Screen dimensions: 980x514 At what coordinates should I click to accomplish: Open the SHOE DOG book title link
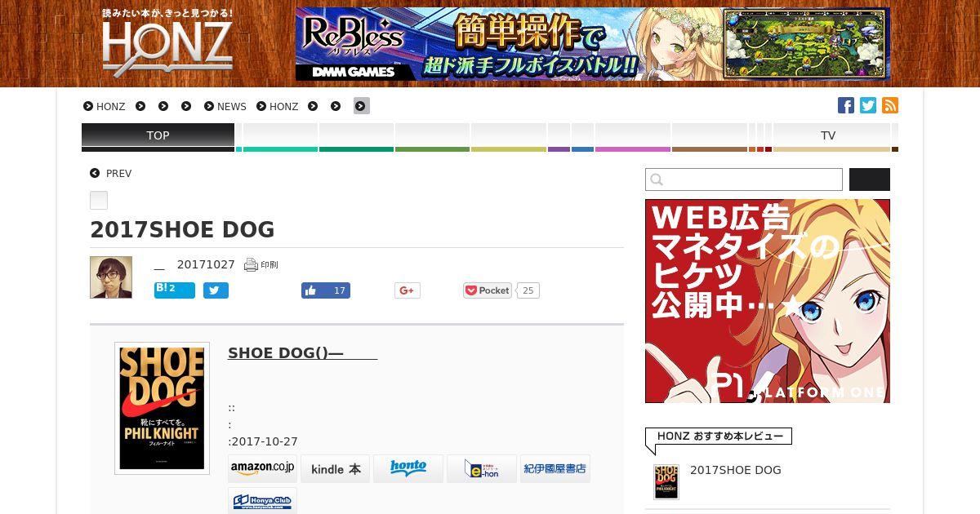pyautogui.click(x=302, y=352)
